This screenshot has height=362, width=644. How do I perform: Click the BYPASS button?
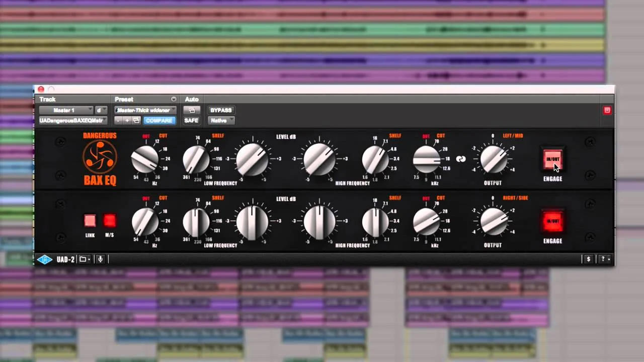click(x=221, y=110)
